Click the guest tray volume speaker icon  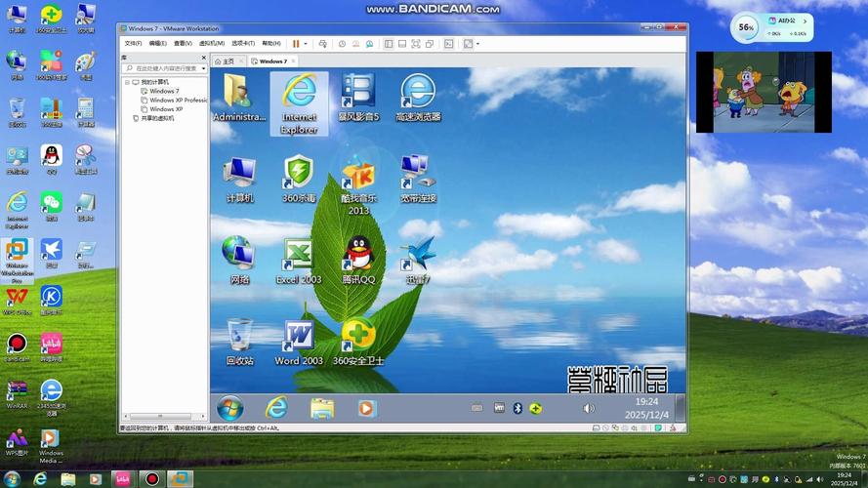point(589,408)
